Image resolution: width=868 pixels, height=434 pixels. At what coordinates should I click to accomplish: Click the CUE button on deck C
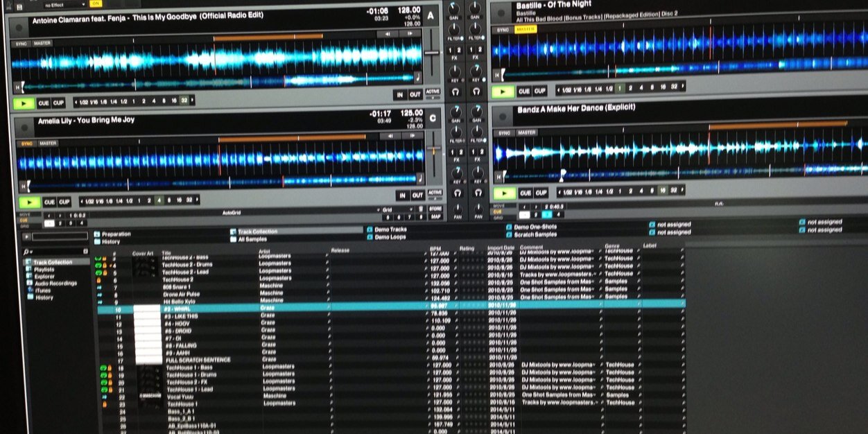tap(49, 202)
